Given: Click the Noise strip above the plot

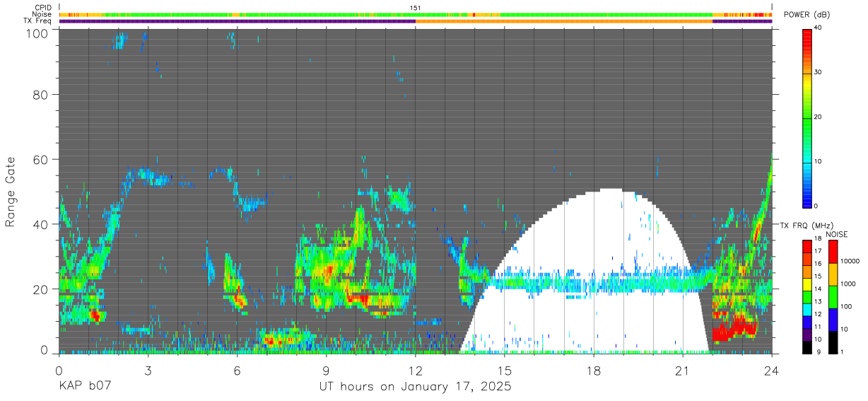Looking at the screenshot, I should coord(416,14).
